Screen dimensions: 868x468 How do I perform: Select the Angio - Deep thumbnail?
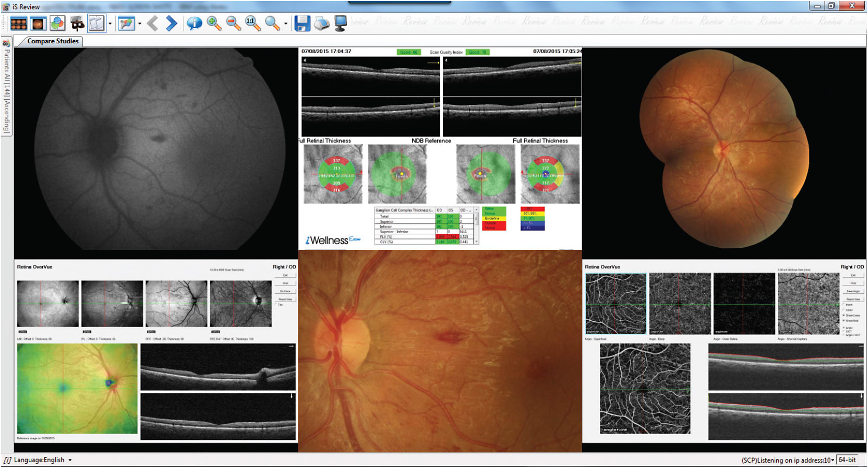[680, 304]
